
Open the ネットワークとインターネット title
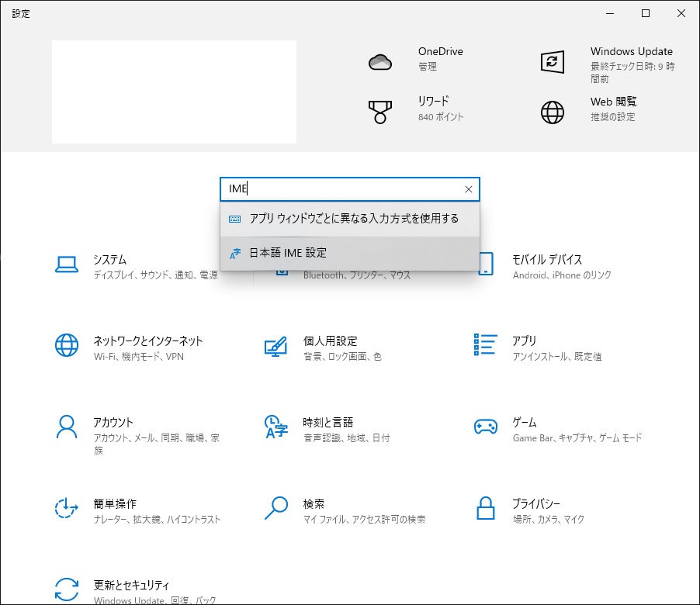[147, 341]
